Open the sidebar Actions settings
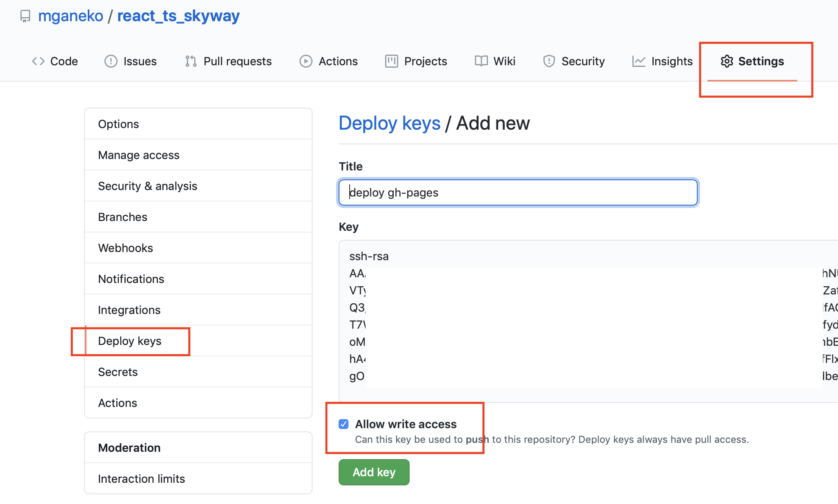The width and height of the screenshot is (838, 504). (x=198, y=403)
